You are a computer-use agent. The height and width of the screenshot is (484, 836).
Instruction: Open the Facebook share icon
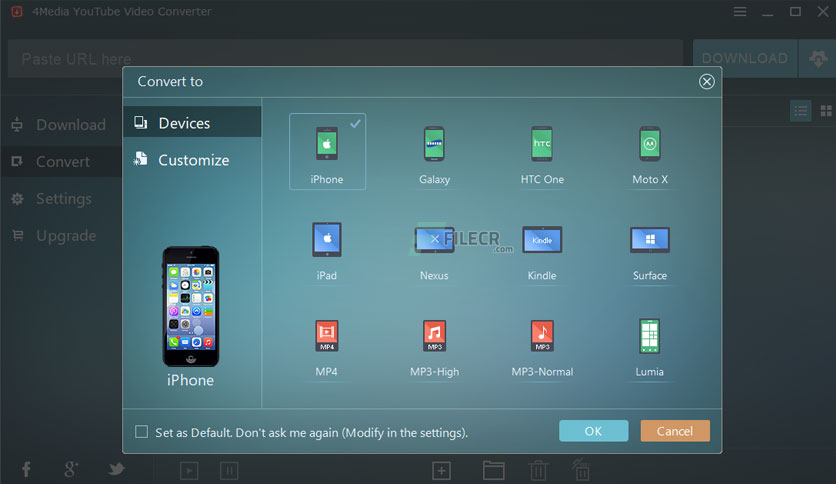click(26, 470)
